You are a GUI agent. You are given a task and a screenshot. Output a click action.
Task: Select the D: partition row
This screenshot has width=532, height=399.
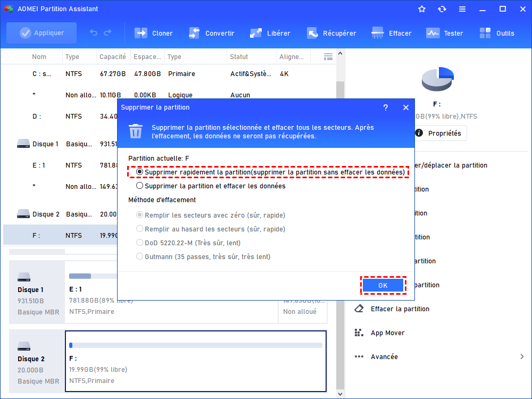[61, 117]
